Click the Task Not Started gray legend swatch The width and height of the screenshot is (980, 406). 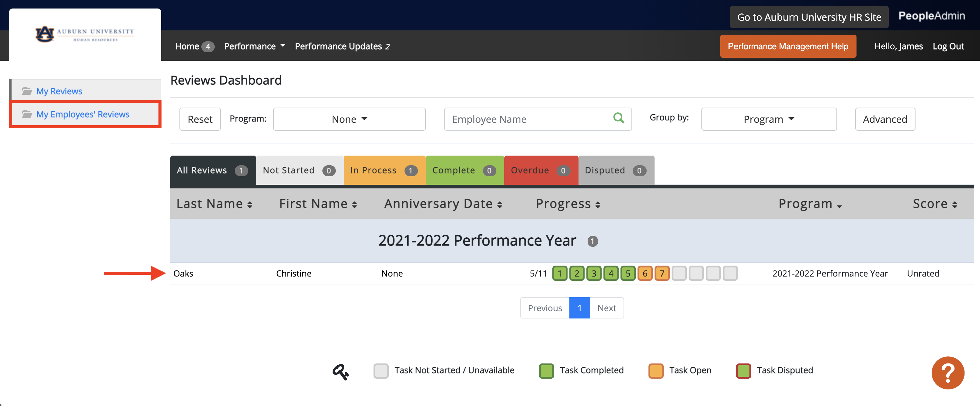381,371
